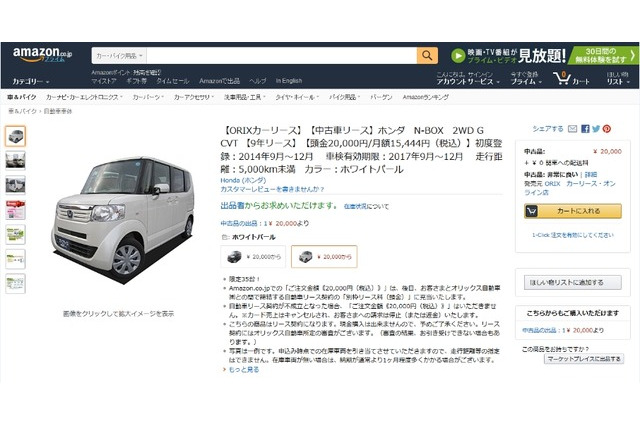640x426 pixels.
Task: Open the ヘルプ link
Action: [258, 81]
